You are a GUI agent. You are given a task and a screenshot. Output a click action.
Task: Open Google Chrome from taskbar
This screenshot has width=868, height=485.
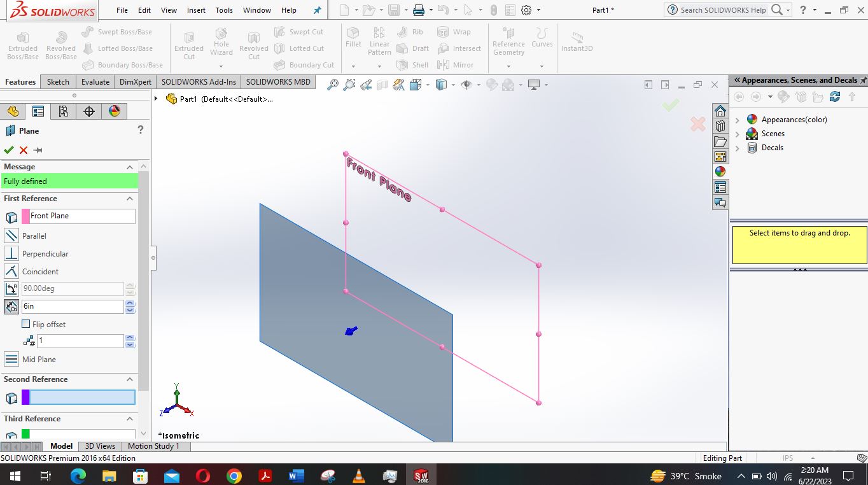pos(234,475)
